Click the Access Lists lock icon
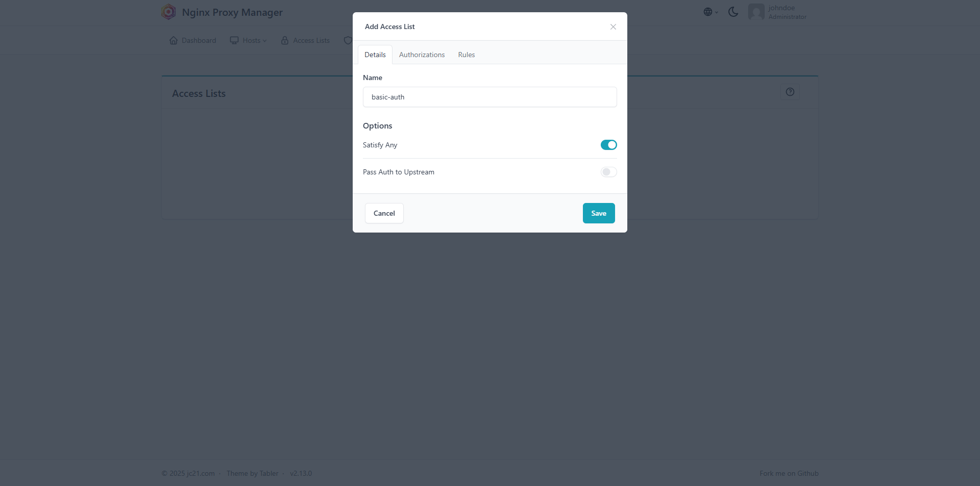980x486 pixels. 285,40
